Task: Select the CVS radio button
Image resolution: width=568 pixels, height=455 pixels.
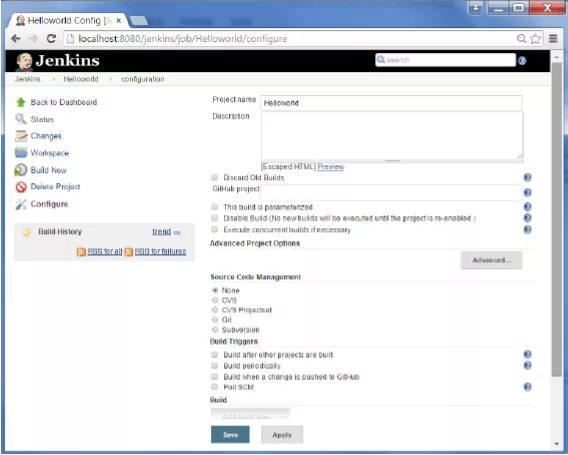Action: (215, 300)
